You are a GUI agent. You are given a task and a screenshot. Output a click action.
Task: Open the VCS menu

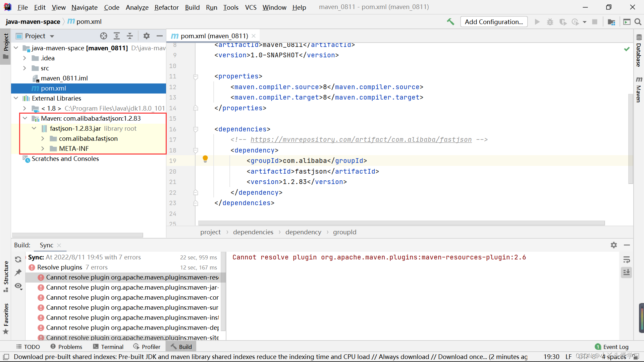coord(251,7)
